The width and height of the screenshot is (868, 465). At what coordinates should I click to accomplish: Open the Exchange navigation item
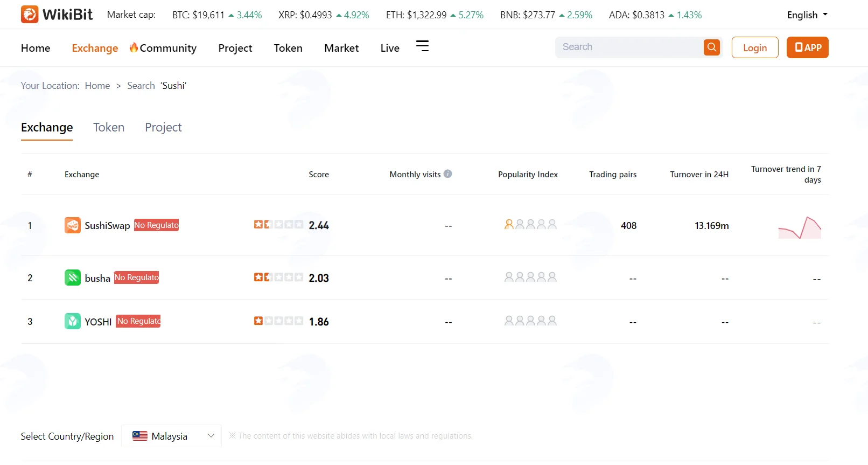95,48
